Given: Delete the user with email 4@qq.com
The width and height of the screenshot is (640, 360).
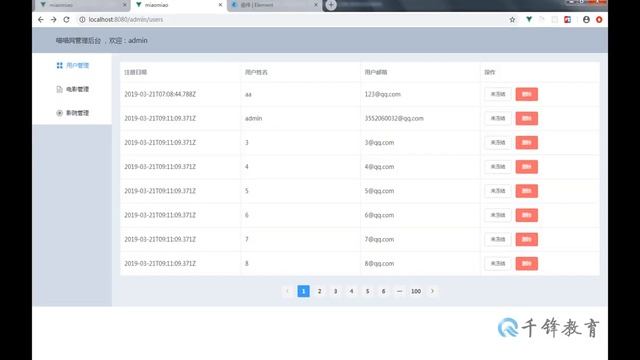Looking at the screenshot, I should coord(527,167).
